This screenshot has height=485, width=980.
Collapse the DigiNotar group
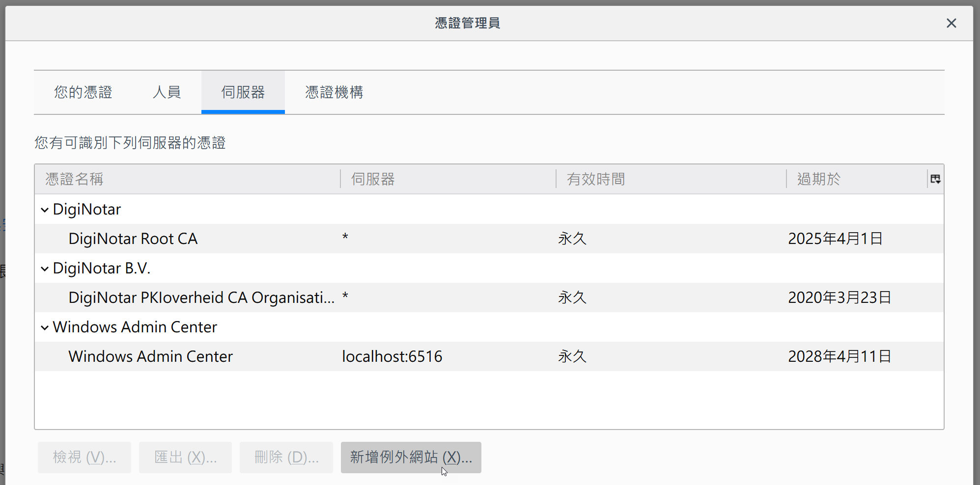click(x=45, y=210)
